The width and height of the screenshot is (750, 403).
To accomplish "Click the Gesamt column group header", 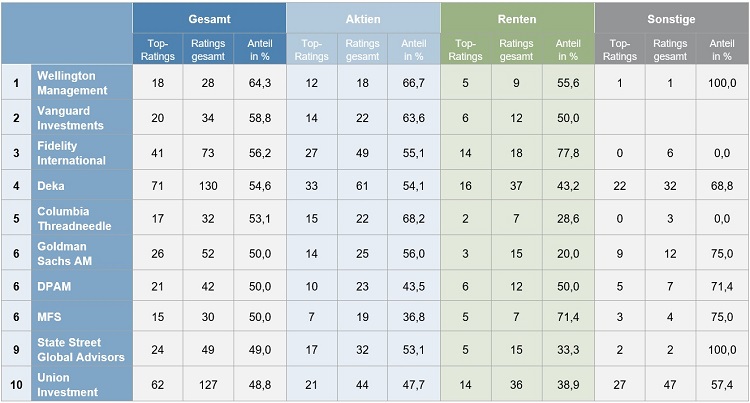I will [x=209, y=19].
